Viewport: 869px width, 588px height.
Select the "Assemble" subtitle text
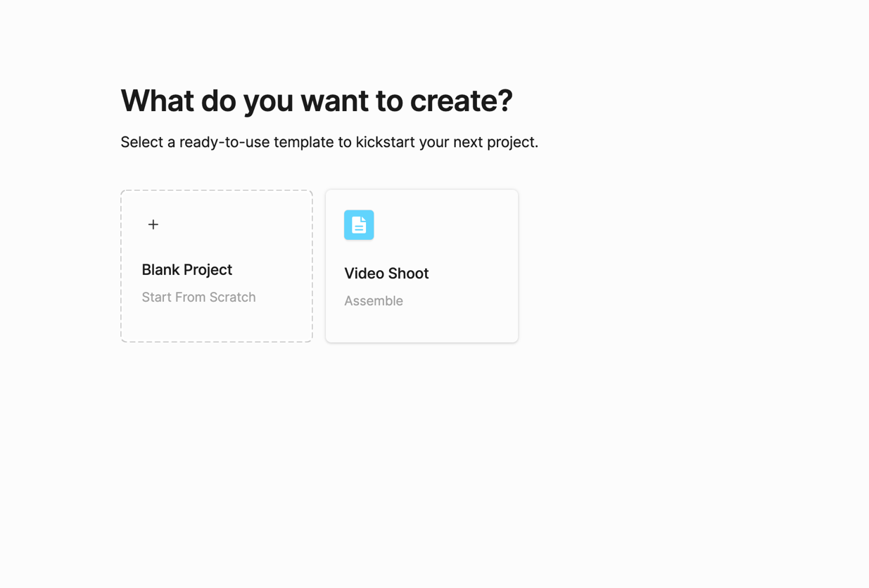374,301
